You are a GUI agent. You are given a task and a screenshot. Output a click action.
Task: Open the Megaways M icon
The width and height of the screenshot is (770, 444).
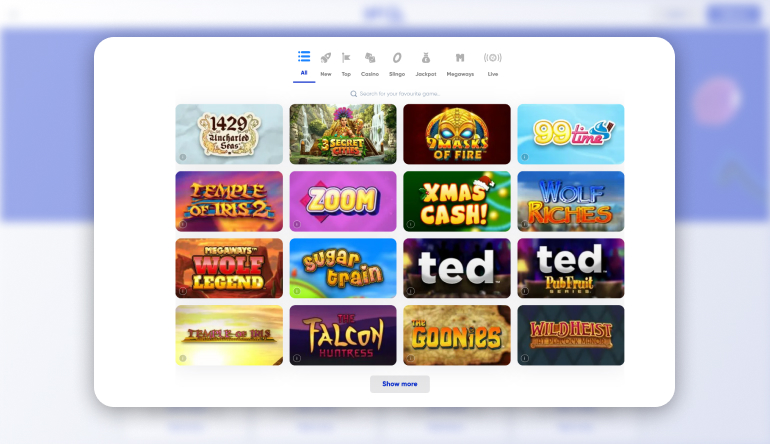pos(460,58)
